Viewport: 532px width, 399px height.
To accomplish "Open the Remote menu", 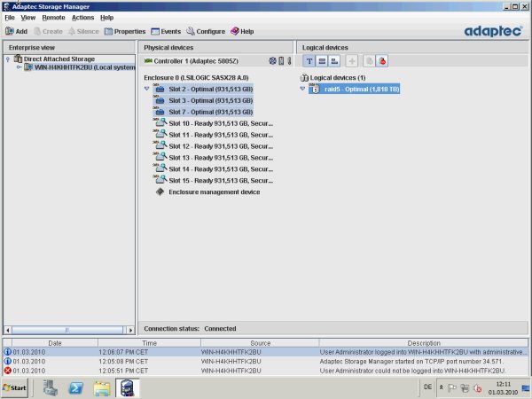I will tap(53, 18).
